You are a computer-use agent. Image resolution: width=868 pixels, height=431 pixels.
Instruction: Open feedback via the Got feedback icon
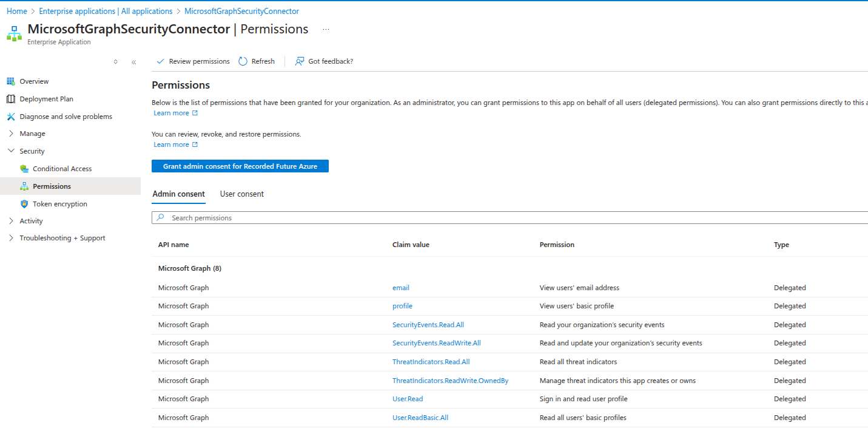[x=298, y=61]
